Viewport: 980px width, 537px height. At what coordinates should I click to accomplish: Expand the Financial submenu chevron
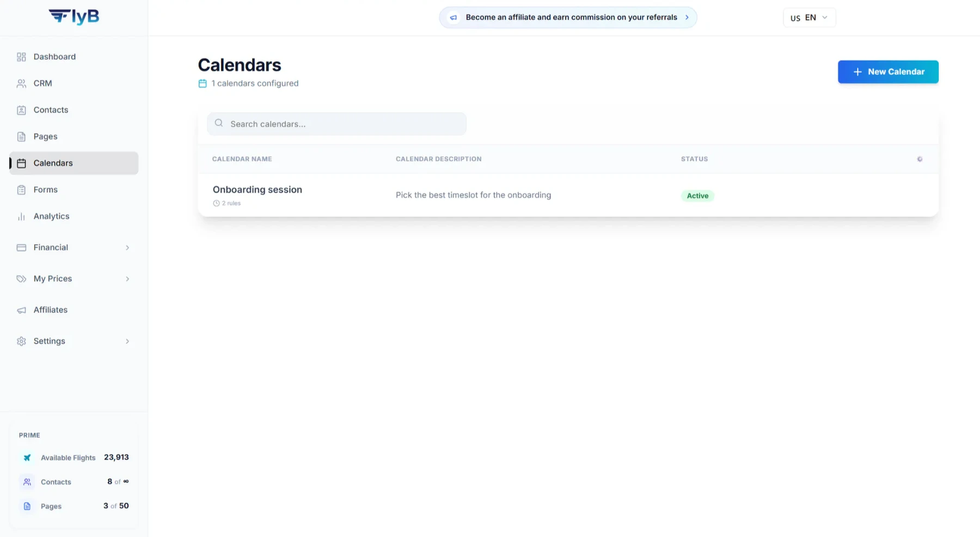127,248
